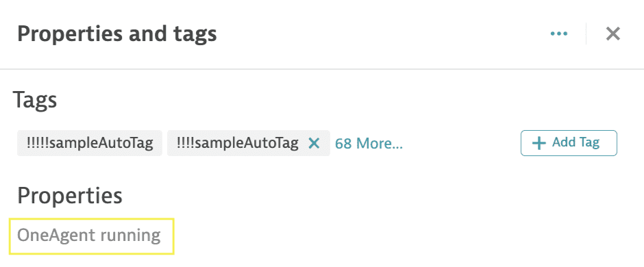This screenshot has height=267, width=644.
Task: Open the teal dots overflow menu beside close
Action: pyautogui.click(x=558, y=34)
